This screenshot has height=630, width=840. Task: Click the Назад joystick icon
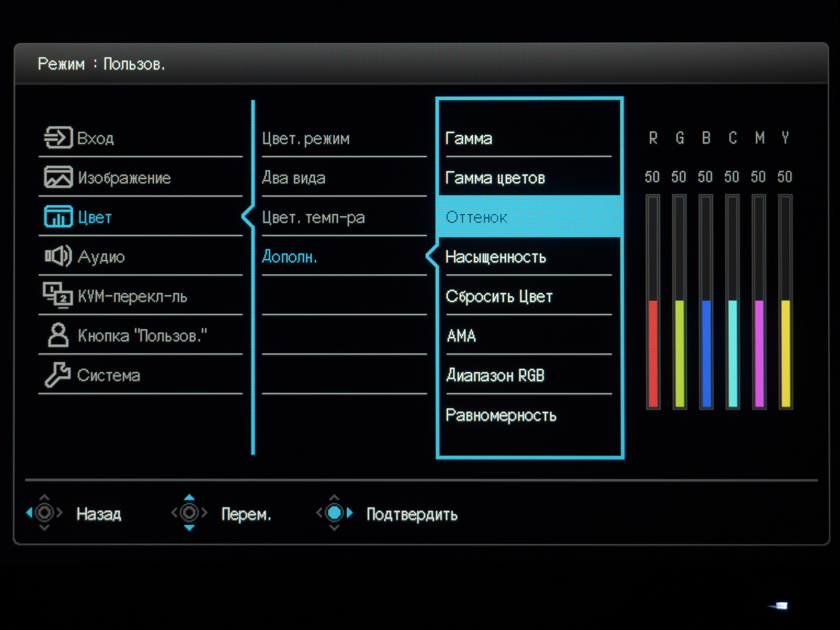pos(44,513)
